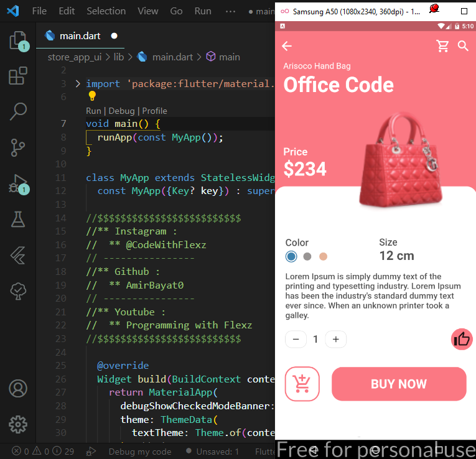
Task: Click the debug launch icon in the status bar
Action: coord(91,452)
